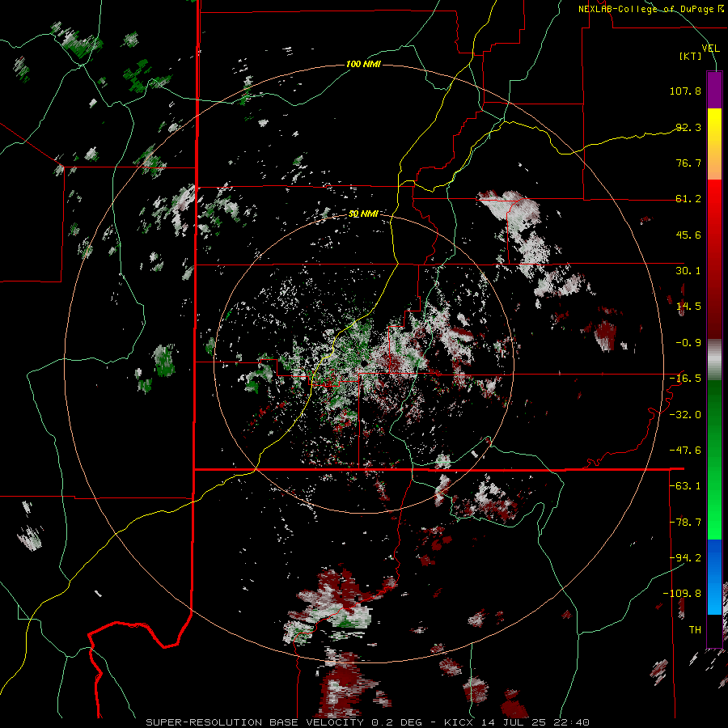Image resolution: width=728 pixels, height=728 pixels.
Task: Click the 50 NMI range ring label
Action: (x=363, y=214)
